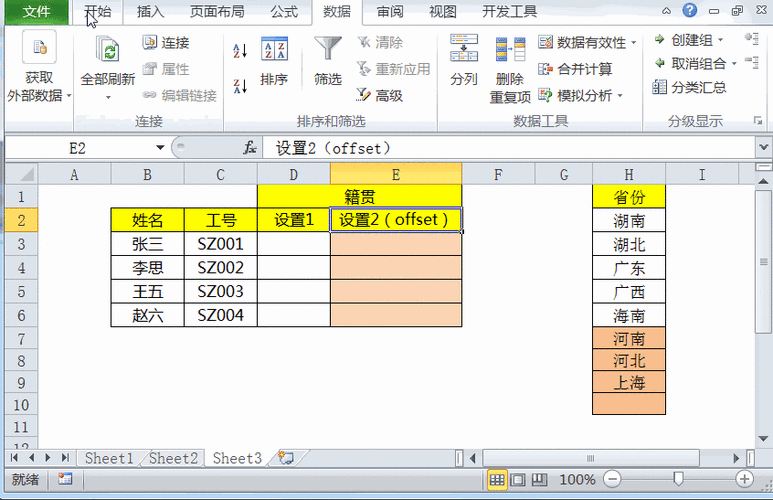Switch to Page Layout view button
This screenshot has height=500, width=773.
point(518,479)
